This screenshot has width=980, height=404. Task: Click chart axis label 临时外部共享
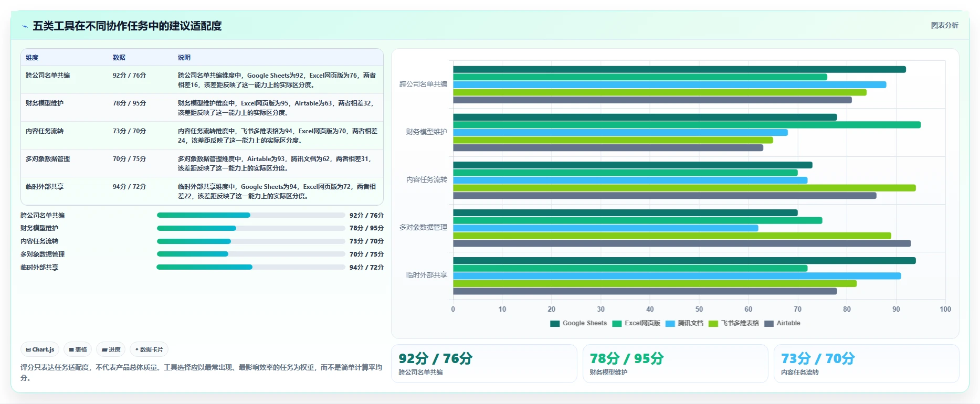tap(427, 275)
